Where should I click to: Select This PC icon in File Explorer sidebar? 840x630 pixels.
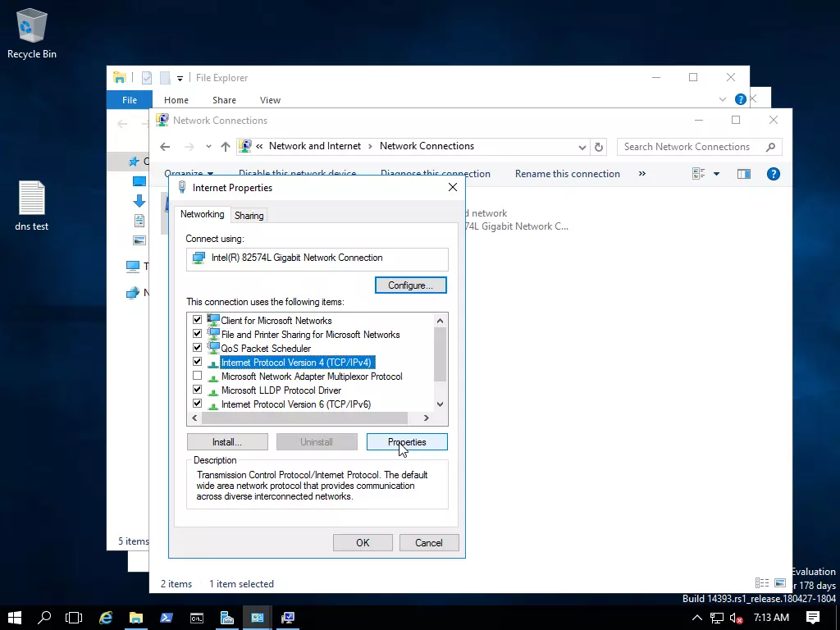132,266
